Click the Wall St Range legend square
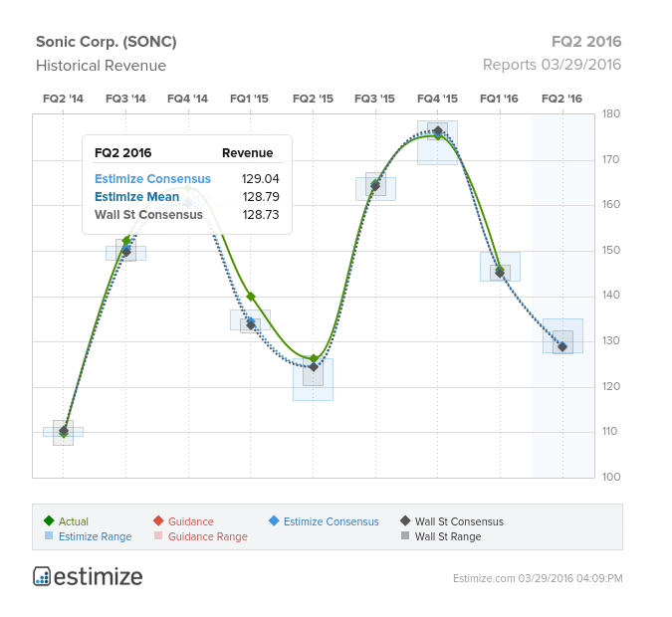The height and width of the screenshot is (617, 672). point(405,535)
